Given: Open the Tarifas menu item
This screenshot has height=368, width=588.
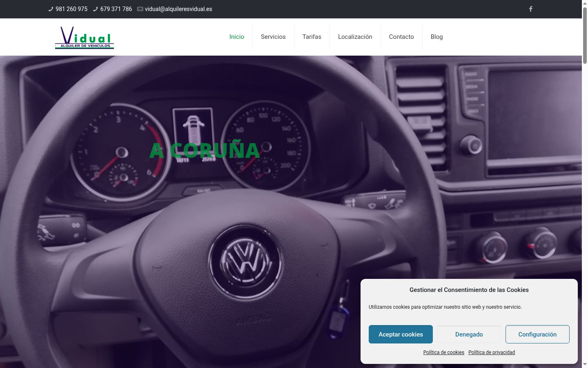Looking at the screenshot, I should (x=312, y=37).
